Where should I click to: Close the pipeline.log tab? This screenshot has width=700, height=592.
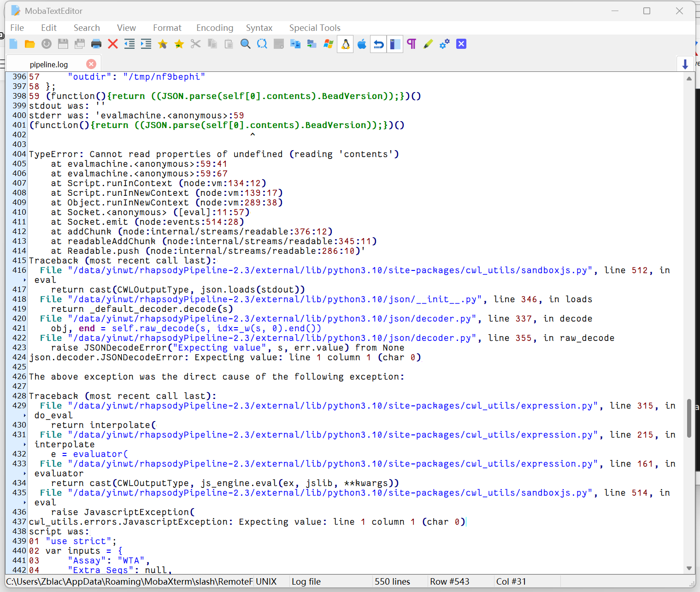pyautogui.click(x=91, y=64)
